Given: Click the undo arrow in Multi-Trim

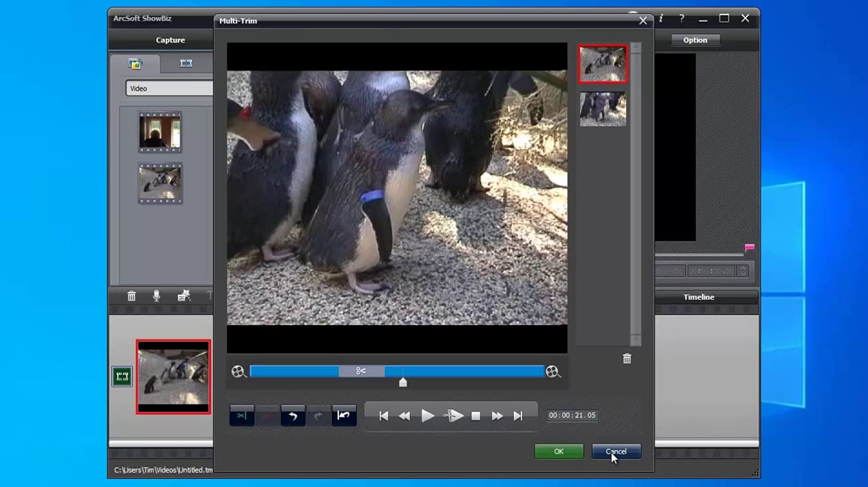Looking at the screenshot, I should tap(293, 415).
